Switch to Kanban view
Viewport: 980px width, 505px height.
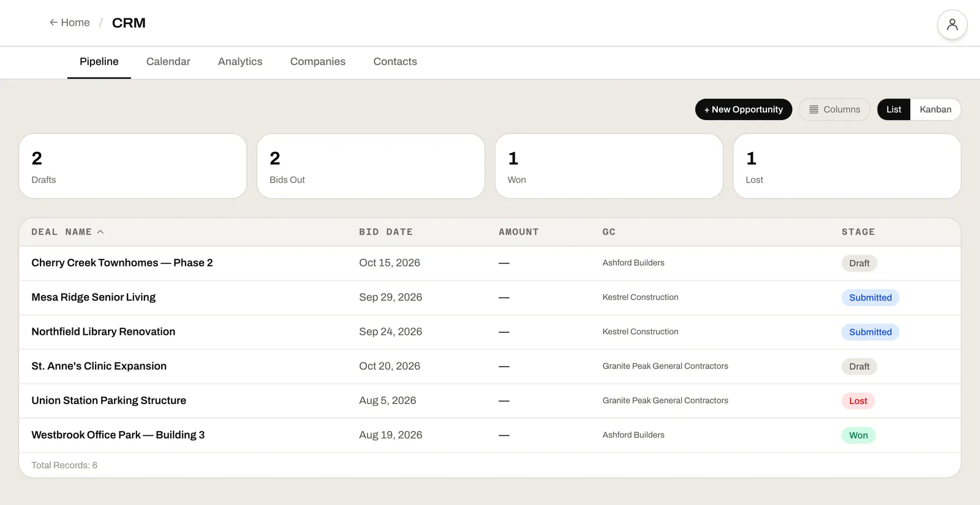pyautogui.click(x=935, y=110)
